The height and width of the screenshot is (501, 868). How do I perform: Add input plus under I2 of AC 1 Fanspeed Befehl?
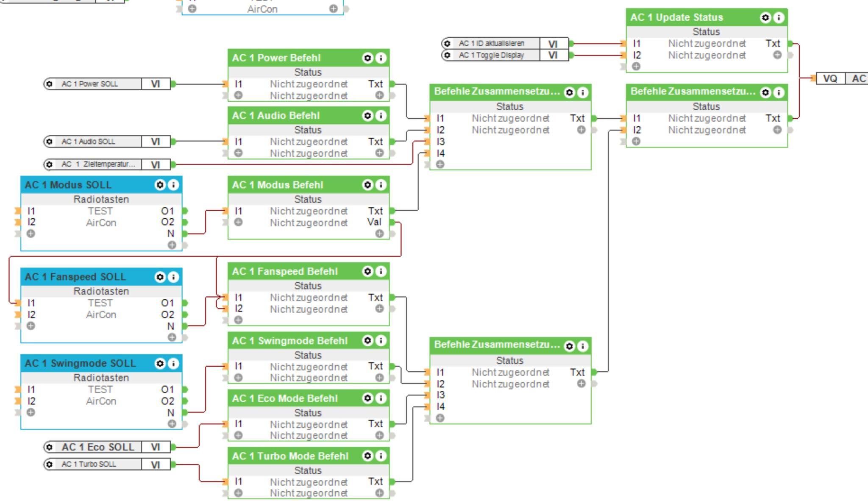coord(239,320)
